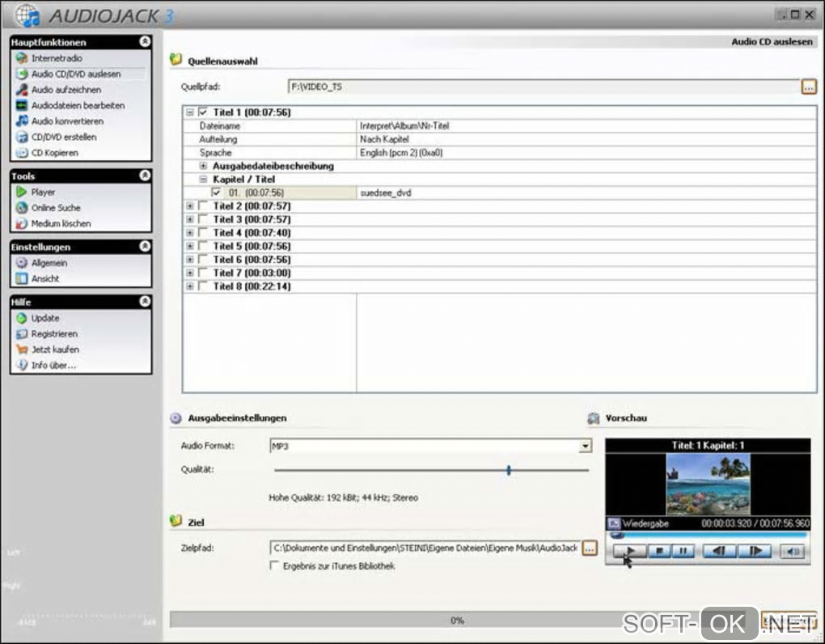Select Dateiname value Interpret\Album\Nr-Titel
The image size is (825, 644).
404,125
